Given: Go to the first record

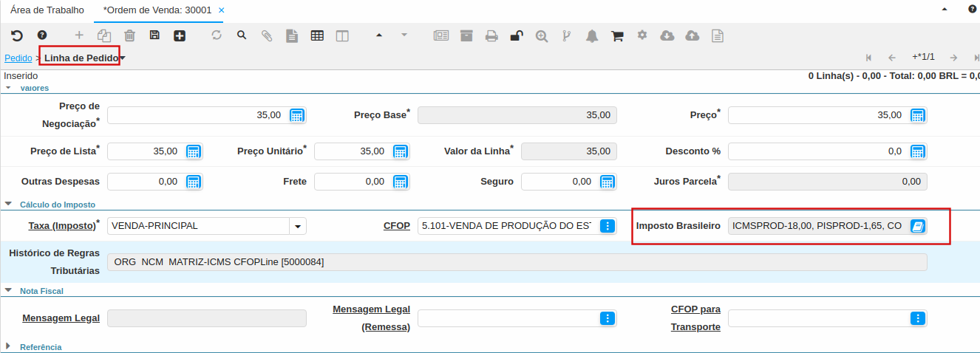Looking at the screenshot, I should 868,58.
